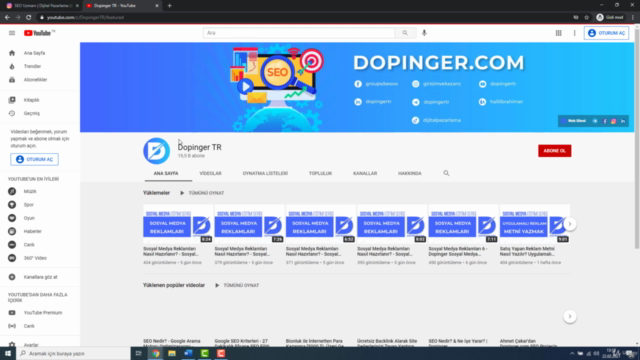Click the Dopinger TR channel avatar
Image resolution: width=640 pixels, height=360 pixels.
pyautogui.click(x=156, y=151)
